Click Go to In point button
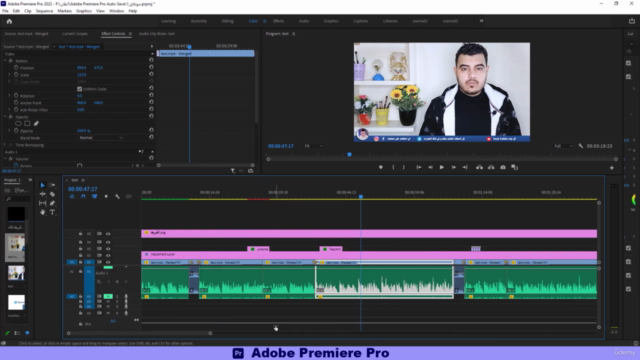The height and width of the screenshot is (360, 640). [418, 167]
